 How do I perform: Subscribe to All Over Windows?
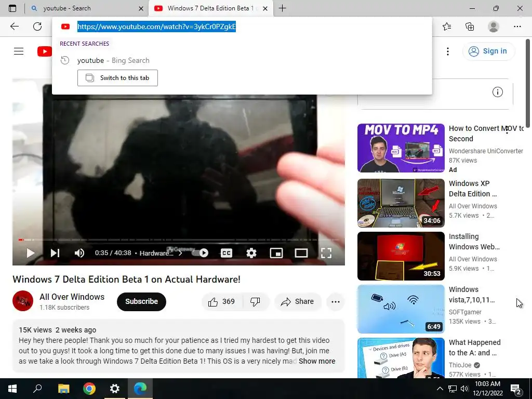coord(141,301)
